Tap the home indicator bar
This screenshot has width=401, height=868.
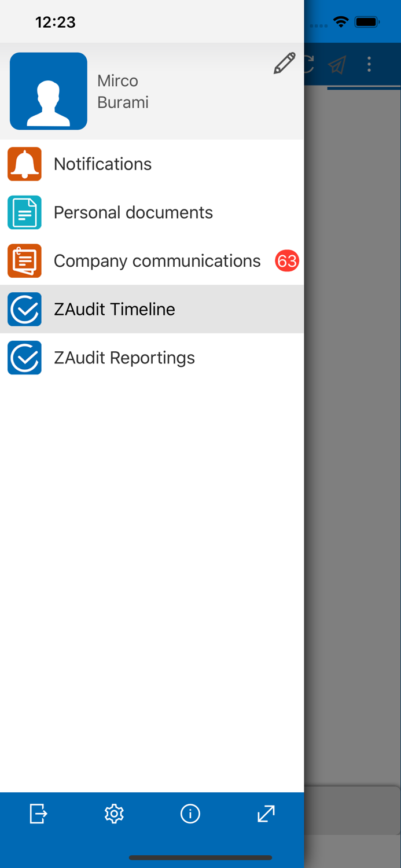point(200,858)
